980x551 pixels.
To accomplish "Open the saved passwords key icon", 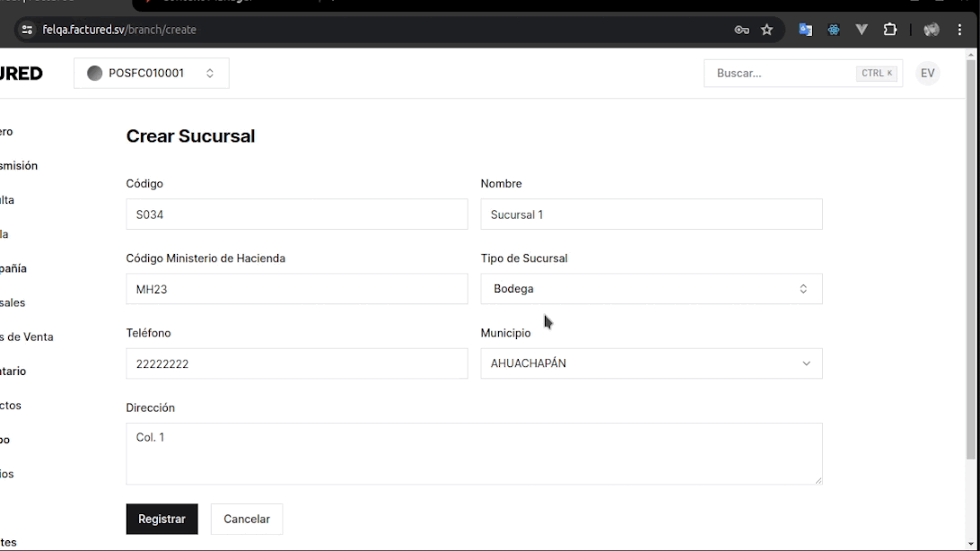I will [741, 30].
